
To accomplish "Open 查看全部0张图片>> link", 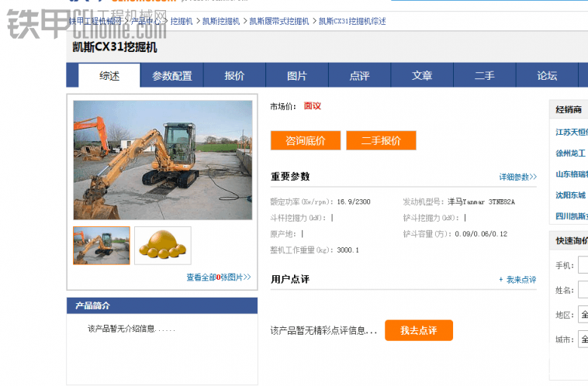I will (219, 277).
